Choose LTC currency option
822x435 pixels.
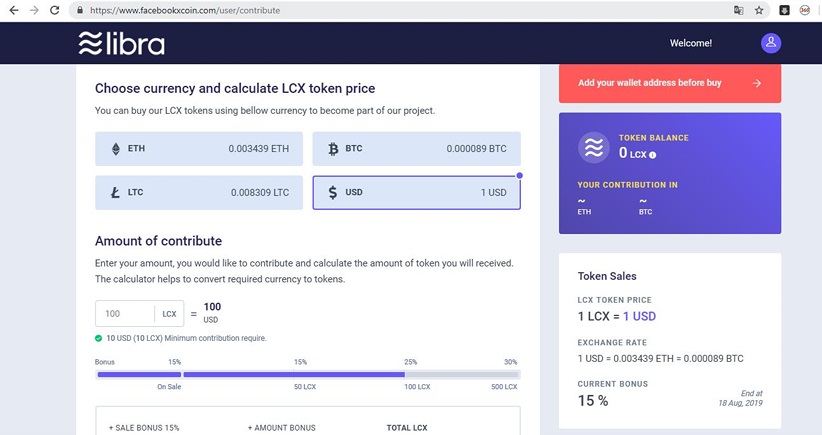click(x=199, y=192)
